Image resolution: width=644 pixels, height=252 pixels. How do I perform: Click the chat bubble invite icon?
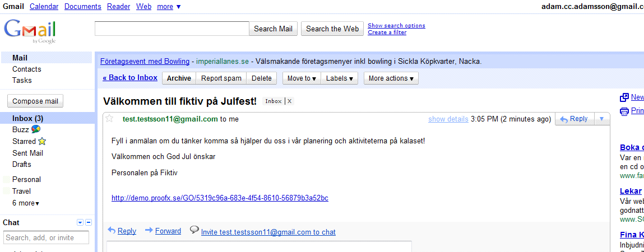(194, 230)
